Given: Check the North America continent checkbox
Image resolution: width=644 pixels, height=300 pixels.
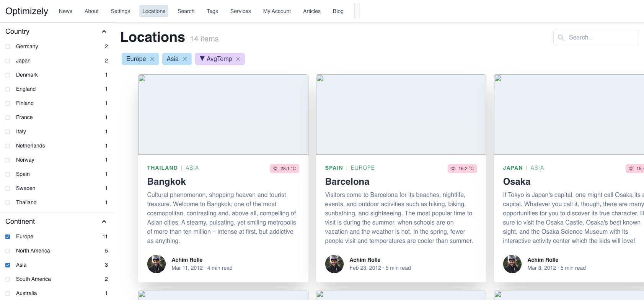Looking at the screenshot, I should click(x=8, y=251).
